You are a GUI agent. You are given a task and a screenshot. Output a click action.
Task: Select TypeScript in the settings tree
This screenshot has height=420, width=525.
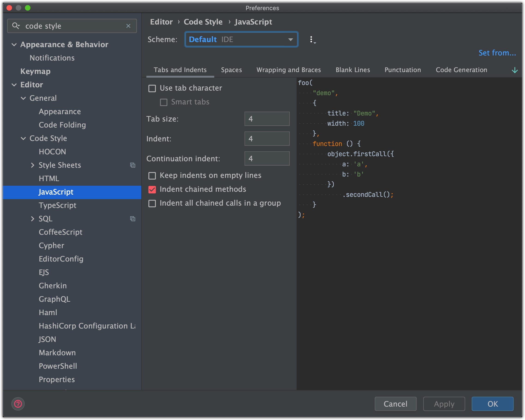pos(57,205)
